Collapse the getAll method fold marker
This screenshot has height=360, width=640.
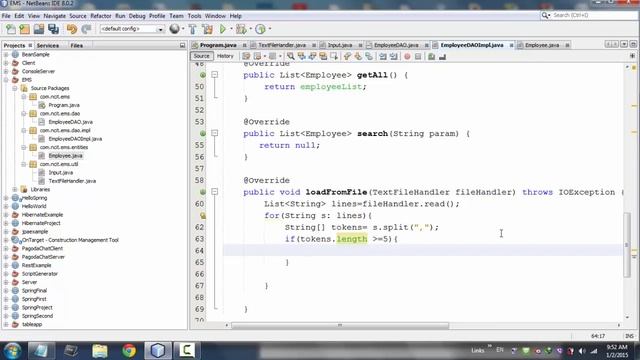[215, 75]
